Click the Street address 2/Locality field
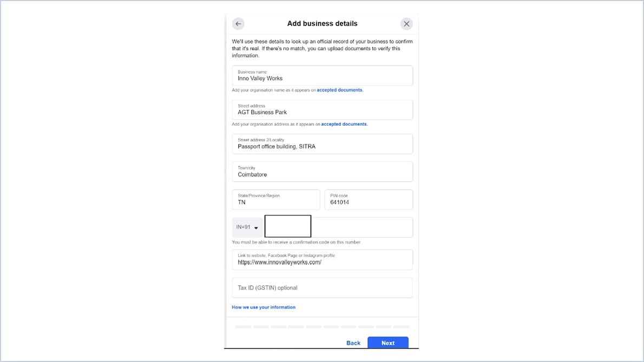The height and width of the screenshot is (362, 644). [x=323, y=144]
